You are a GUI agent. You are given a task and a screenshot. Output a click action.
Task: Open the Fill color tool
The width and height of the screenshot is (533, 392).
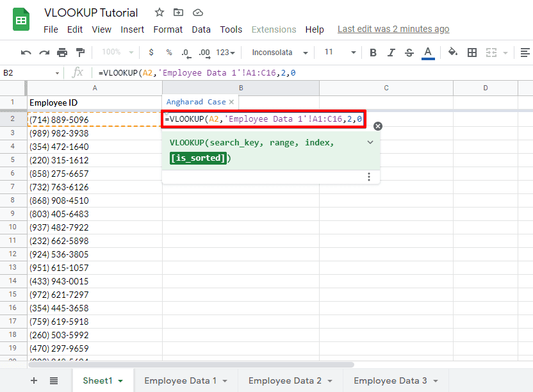tap(453, 52)
